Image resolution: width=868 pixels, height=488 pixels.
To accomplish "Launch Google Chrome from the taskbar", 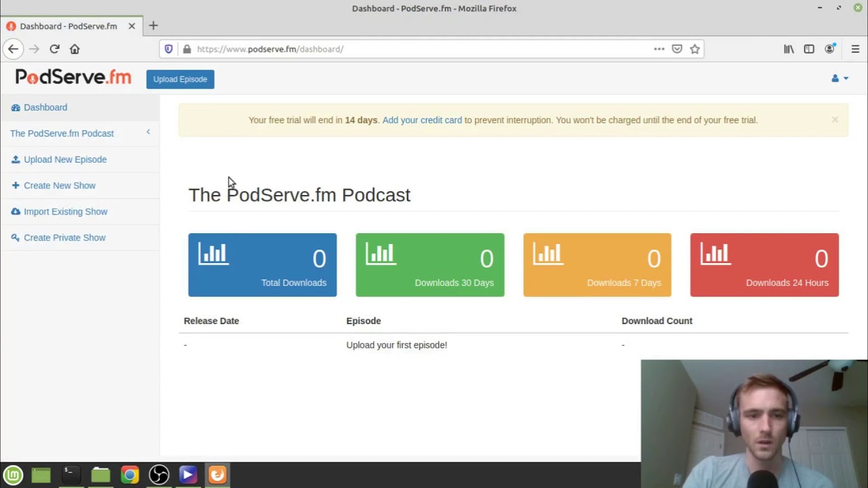I will (130, 475).
